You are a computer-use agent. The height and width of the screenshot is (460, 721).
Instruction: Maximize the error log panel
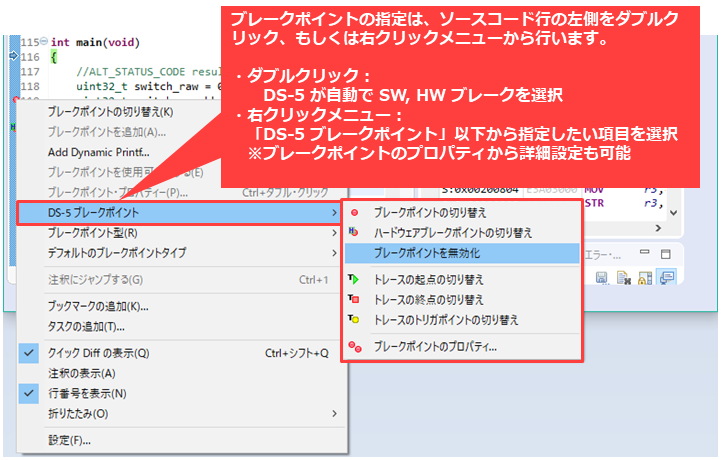tap(665, 253)
